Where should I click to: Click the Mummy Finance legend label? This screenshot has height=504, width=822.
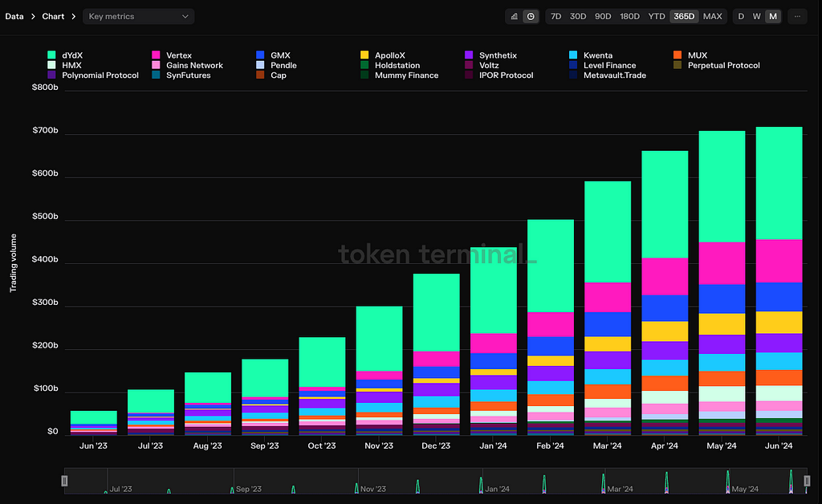[x=406, y=75]
